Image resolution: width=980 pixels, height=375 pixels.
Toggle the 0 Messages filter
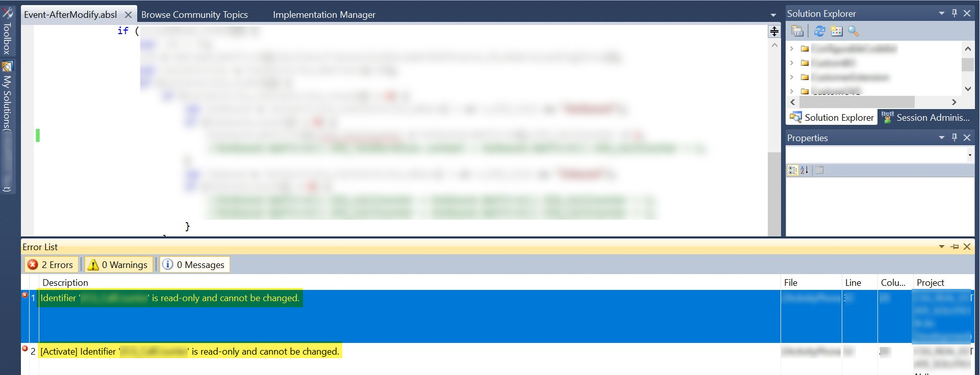(194, 264)
